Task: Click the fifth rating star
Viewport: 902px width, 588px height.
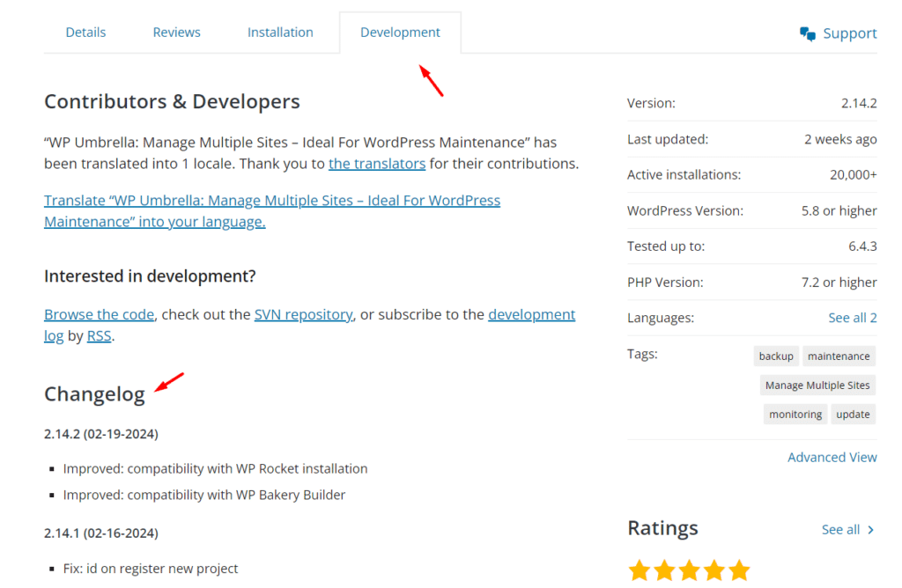Action: 739,570
